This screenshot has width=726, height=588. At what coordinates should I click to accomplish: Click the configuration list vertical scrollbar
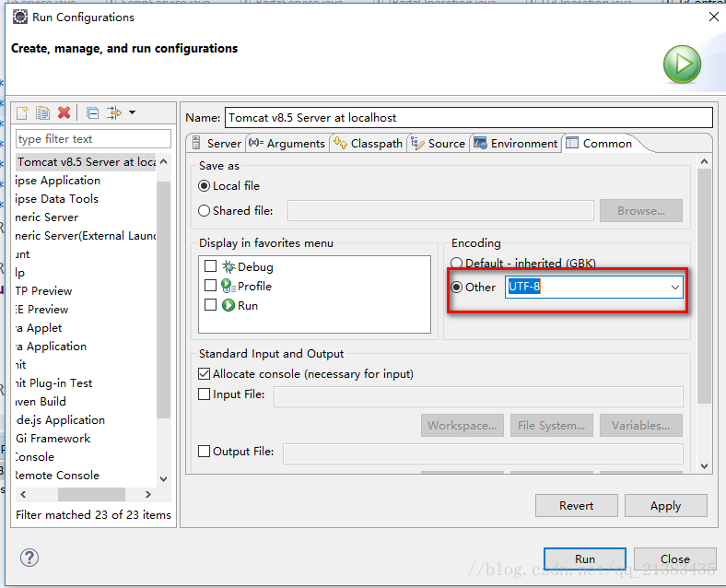pyautogui.click(x=163, y=300)
